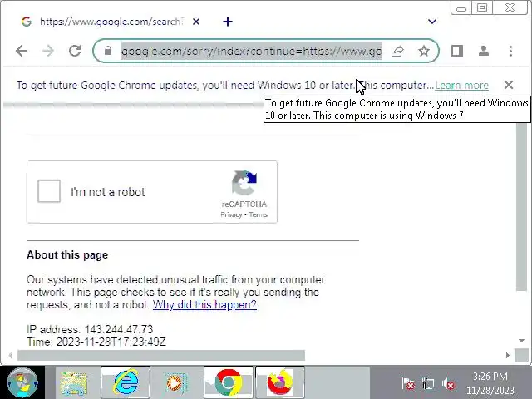The height and width of the screenshot is (399, 532).
Task: Close the Google search tab
Action: (x=196, y=22)
